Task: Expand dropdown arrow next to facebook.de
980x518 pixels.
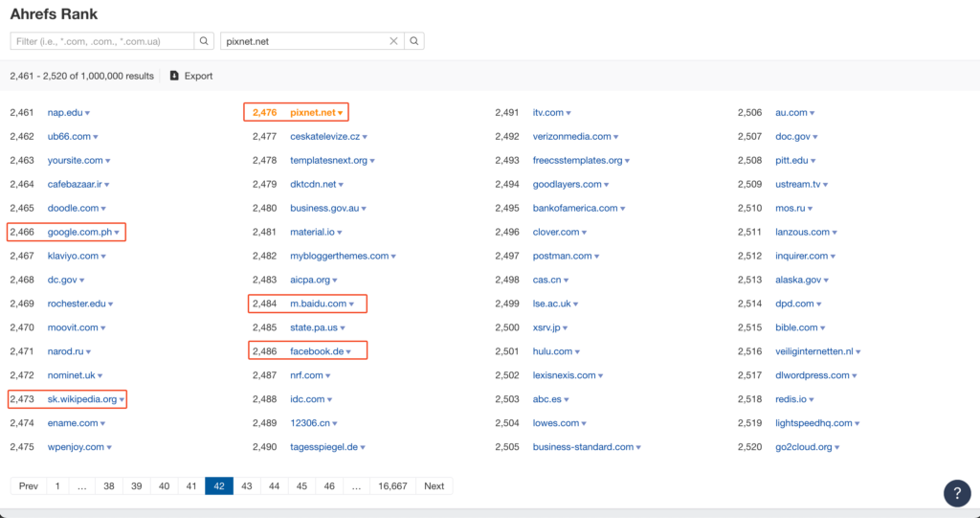Action: pyautogui.click(x=348, y=352)
